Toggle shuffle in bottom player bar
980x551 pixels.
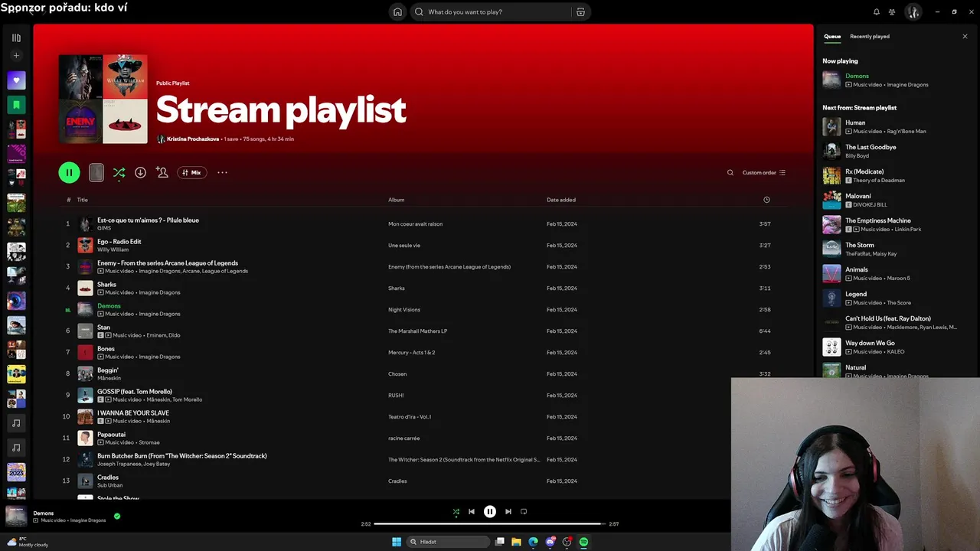(x=456, y=511)
